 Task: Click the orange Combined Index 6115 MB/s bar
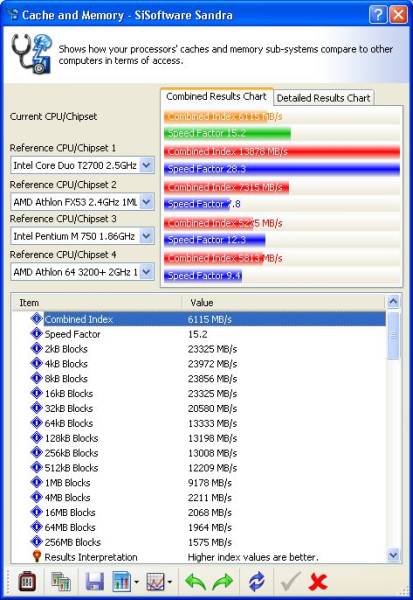pos(215,116)
